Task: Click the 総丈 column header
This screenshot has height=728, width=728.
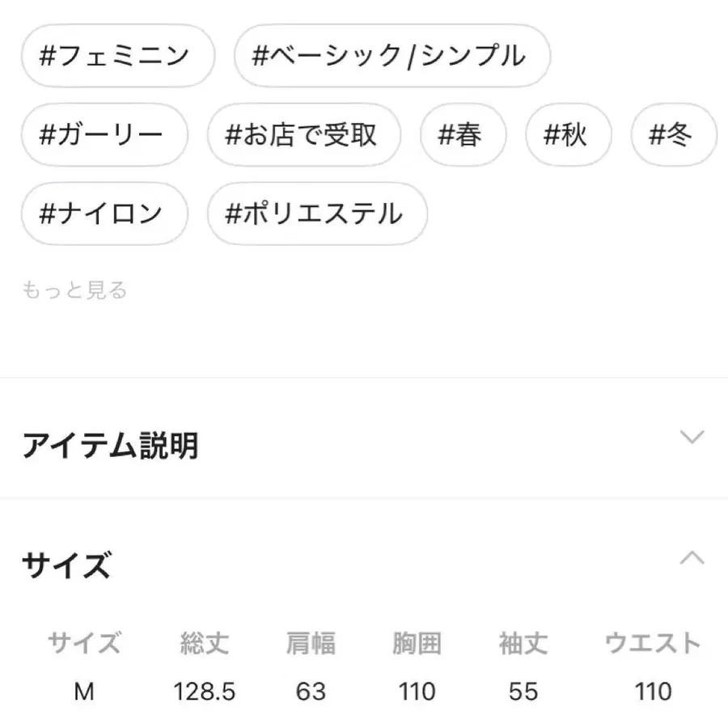Action: pos(203,644)
